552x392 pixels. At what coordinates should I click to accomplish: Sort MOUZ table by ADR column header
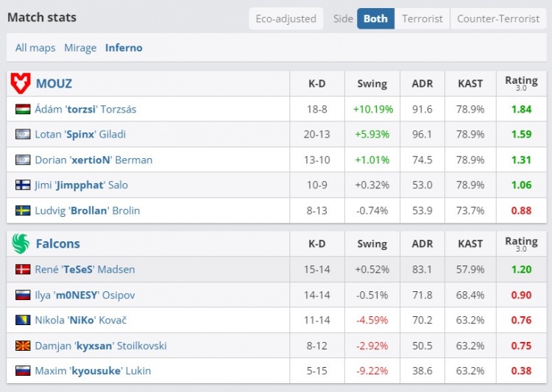(x=422, y=84)
